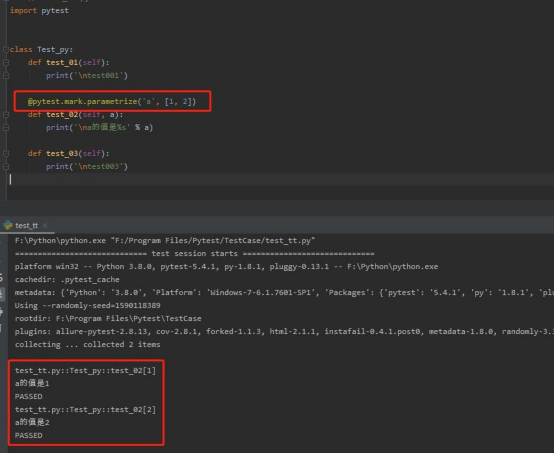The image size is (554, 454).
Task: Select the test_tt run tab
Action: 26,225
